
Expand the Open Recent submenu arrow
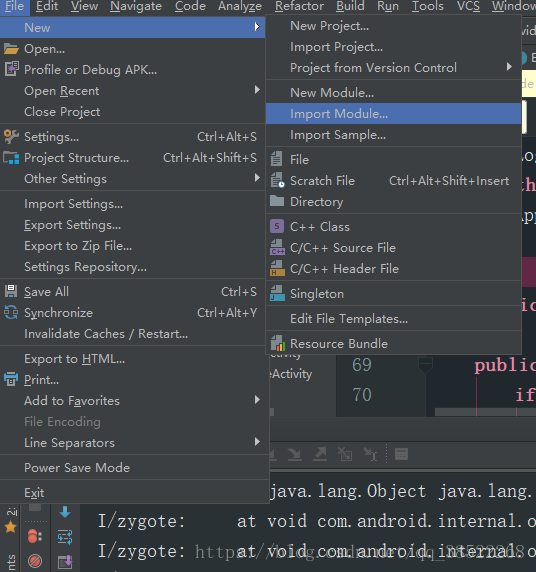pos(257,90)
